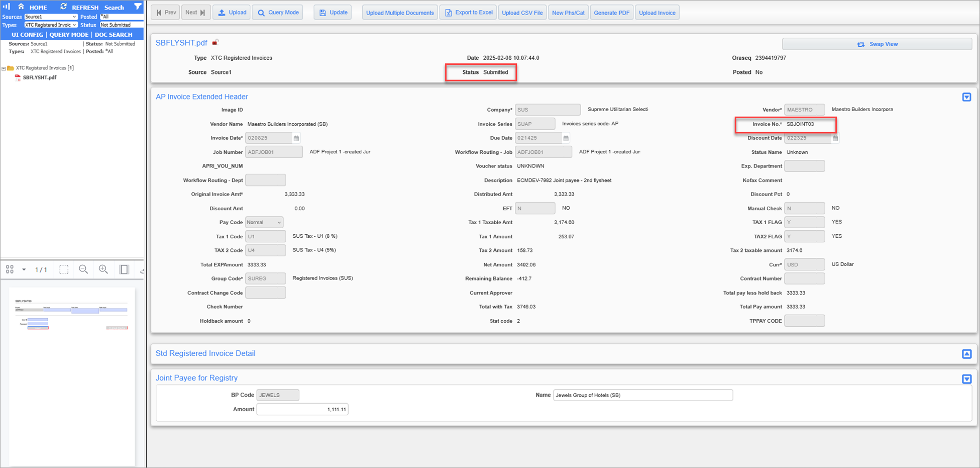
Task: Open the filter funnel icon
Action: coord(138,7)
